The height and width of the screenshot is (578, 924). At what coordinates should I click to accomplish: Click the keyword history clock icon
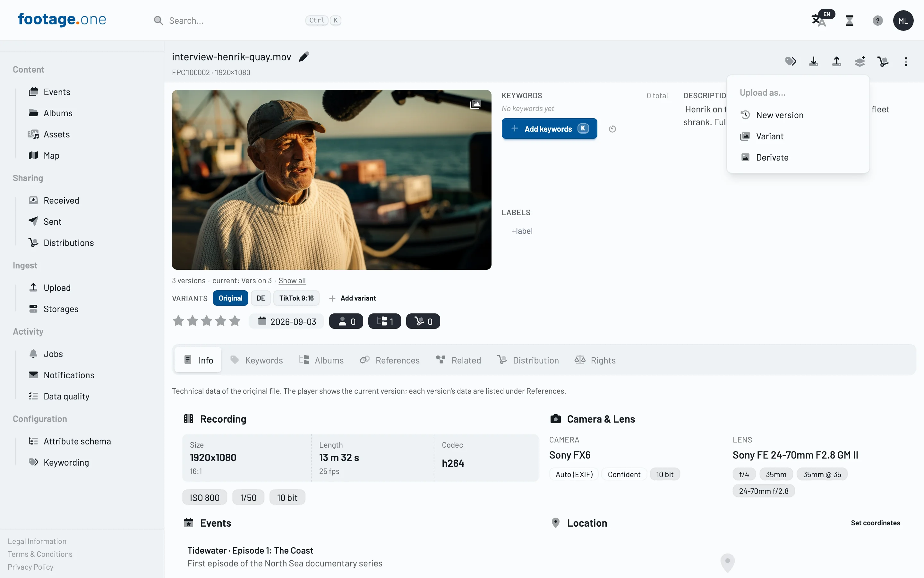[x=612, y=129]
